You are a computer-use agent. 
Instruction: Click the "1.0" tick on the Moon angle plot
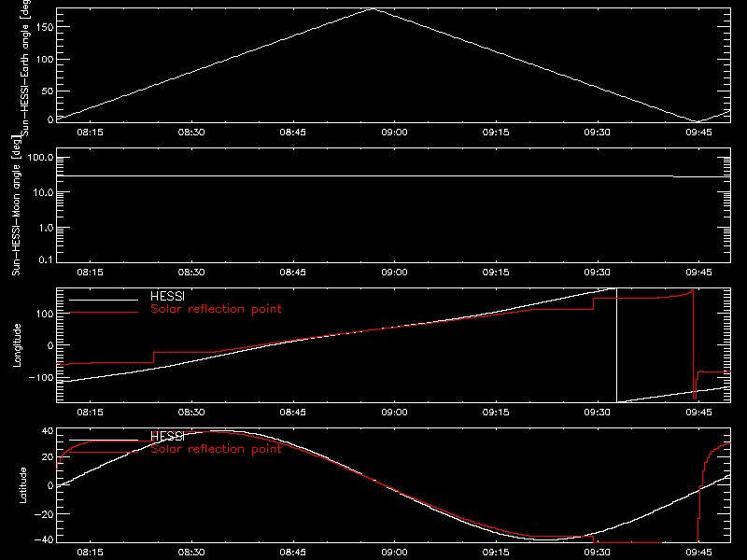tap(46, 228)
